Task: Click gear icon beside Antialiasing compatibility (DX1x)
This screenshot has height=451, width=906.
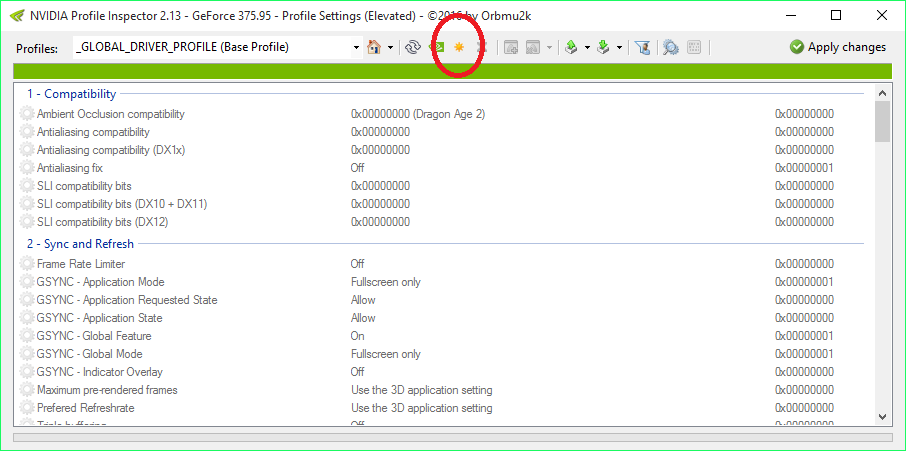Action: pyautogui.click(x=27, y=150)
